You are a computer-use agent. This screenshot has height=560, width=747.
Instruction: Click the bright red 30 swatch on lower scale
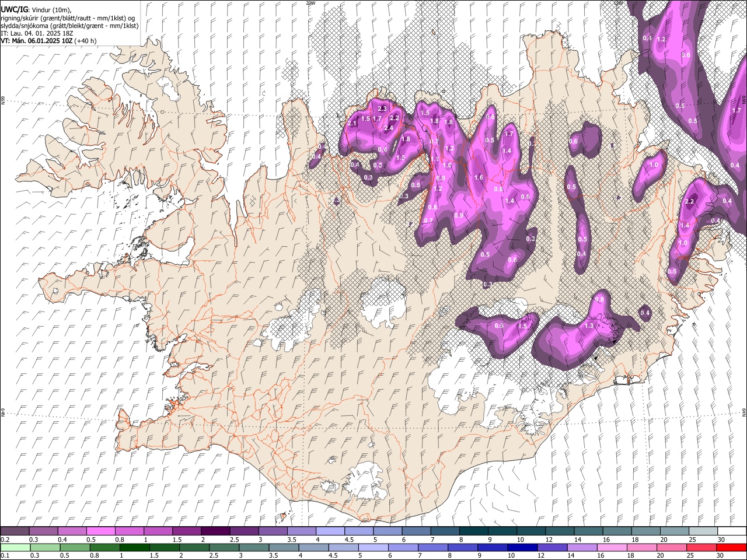click(732, 547)
